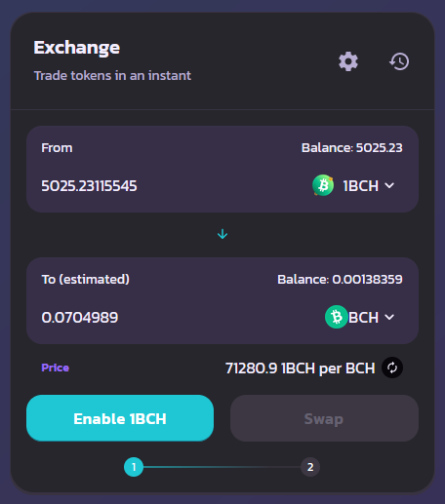Click the disabled Swap button

[324, 418]
